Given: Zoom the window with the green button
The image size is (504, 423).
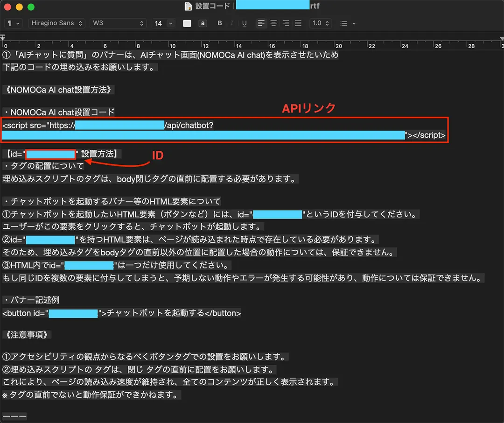Looking at the screenshot, I should [x=31, y=7].
